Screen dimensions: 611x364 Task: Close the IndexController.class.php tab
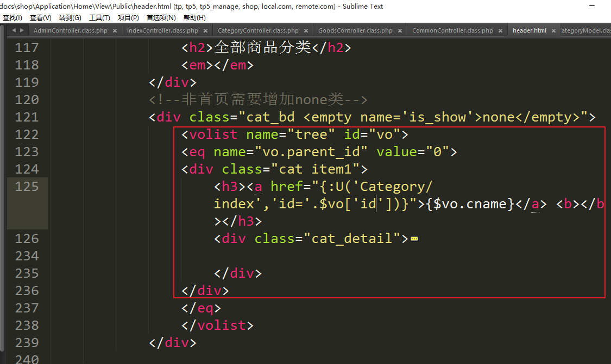pyautogui.click(x=205, y=31)
